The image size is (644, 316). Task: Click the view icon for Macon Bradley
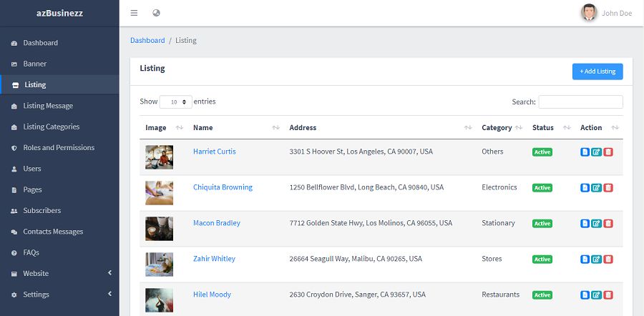585,223
